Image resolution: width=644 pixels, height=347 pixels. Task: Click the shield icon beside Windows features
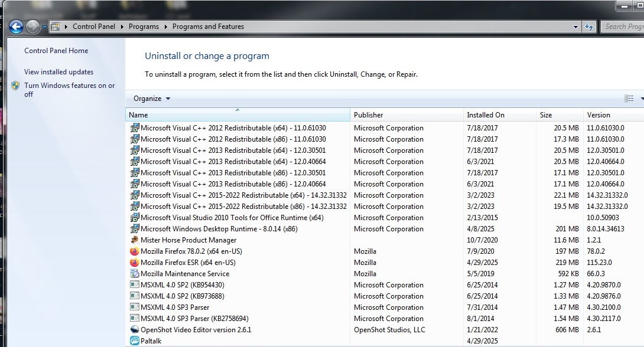tap(15, 86)
